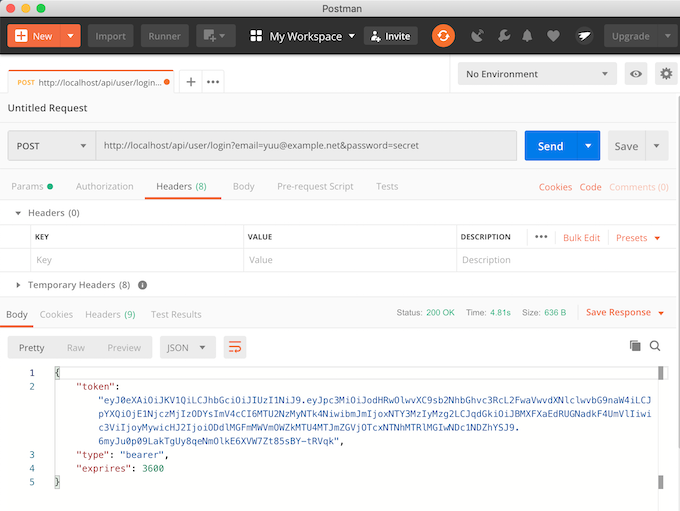Open environment quick look eye icon
Viewport: 680px width, 511px height.
click(636, 74)
